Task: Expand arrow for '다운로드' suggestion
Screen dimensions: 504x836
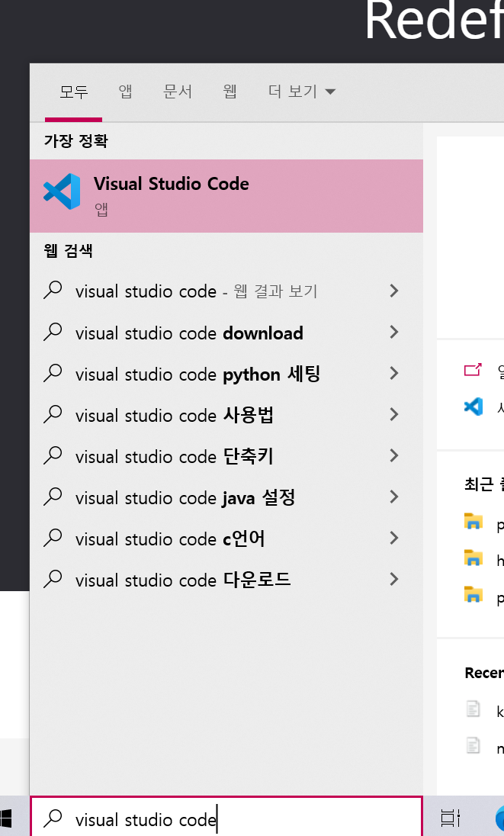Action: point(394,579)
